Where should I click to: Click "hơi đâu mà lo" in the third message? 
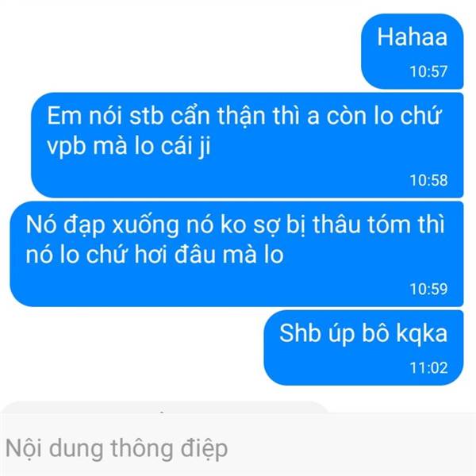(209, 255)
